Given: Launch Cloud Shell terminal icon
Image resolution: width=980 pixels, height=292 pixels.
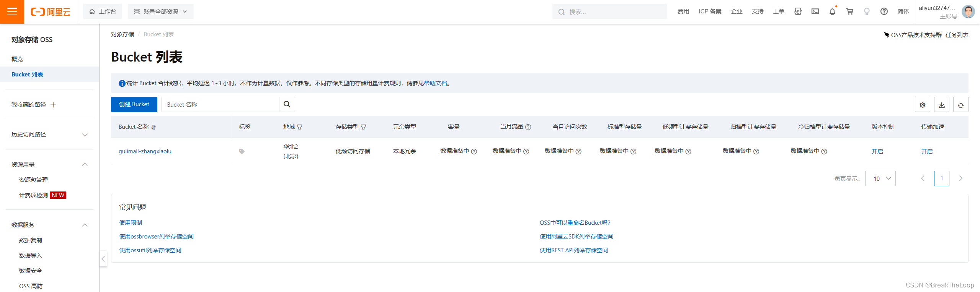Looking at the screenshot, I should pyautogui.click(x=815, y=11).
